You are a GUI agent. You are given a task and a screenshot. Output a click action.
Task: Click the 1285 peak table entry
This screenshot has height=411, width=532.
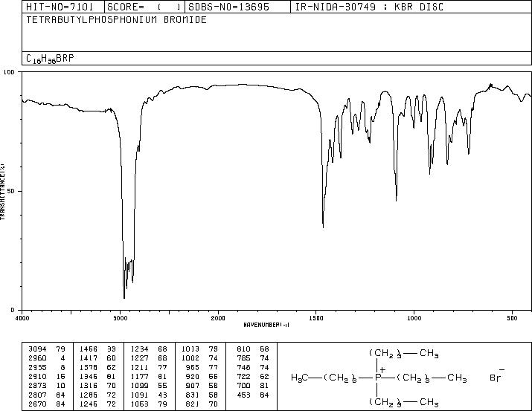pyautogui.click(x=97, y=395)
